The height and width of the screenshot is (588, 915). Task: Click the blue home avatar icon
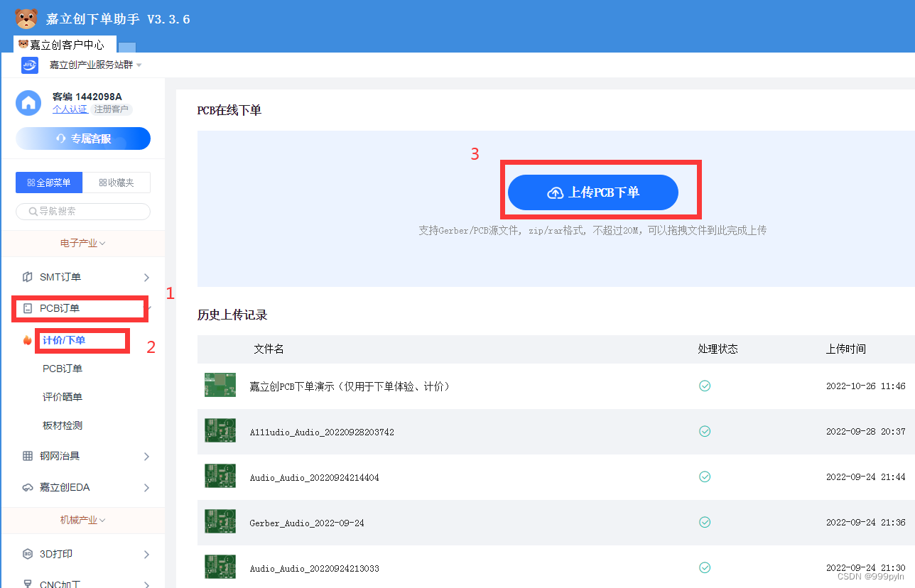click(x=28, y=103)
